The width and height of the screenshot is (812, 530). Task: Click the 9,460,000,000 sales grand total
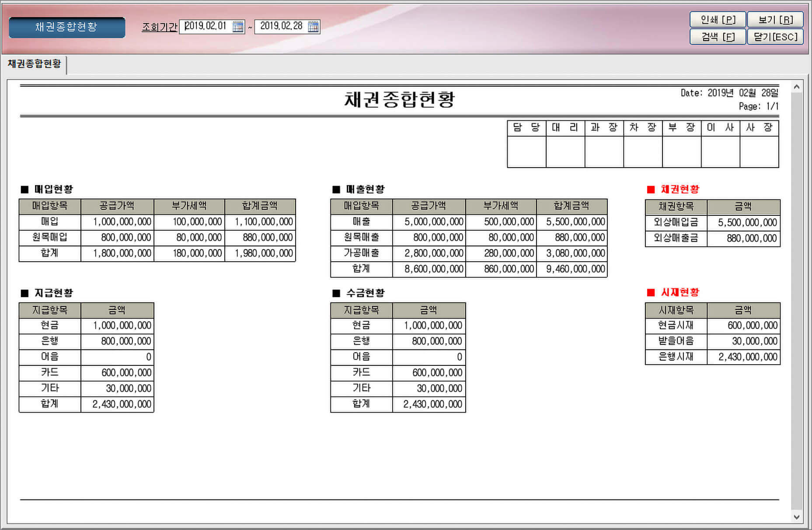[575, 269]
